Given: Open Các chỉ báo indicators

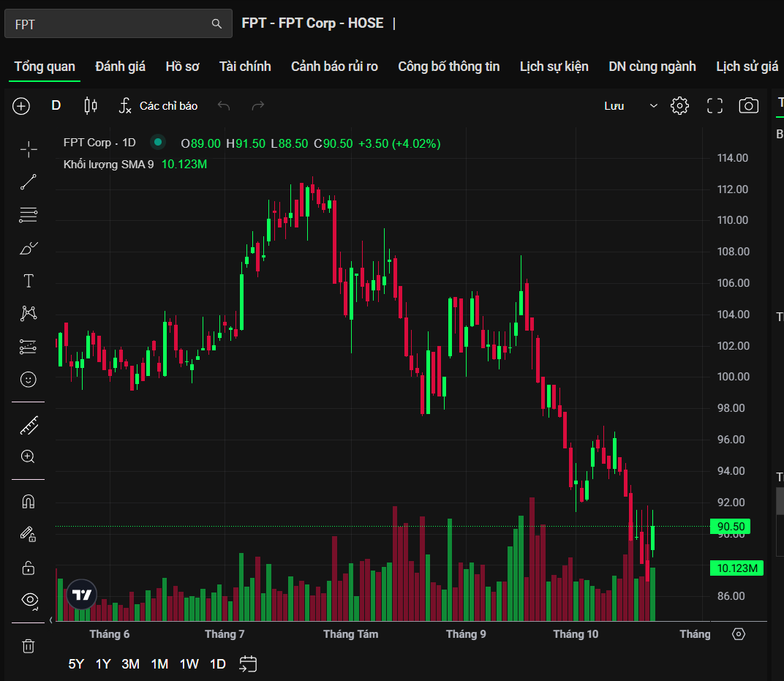Looking at the screenshot, I should 159,106.
